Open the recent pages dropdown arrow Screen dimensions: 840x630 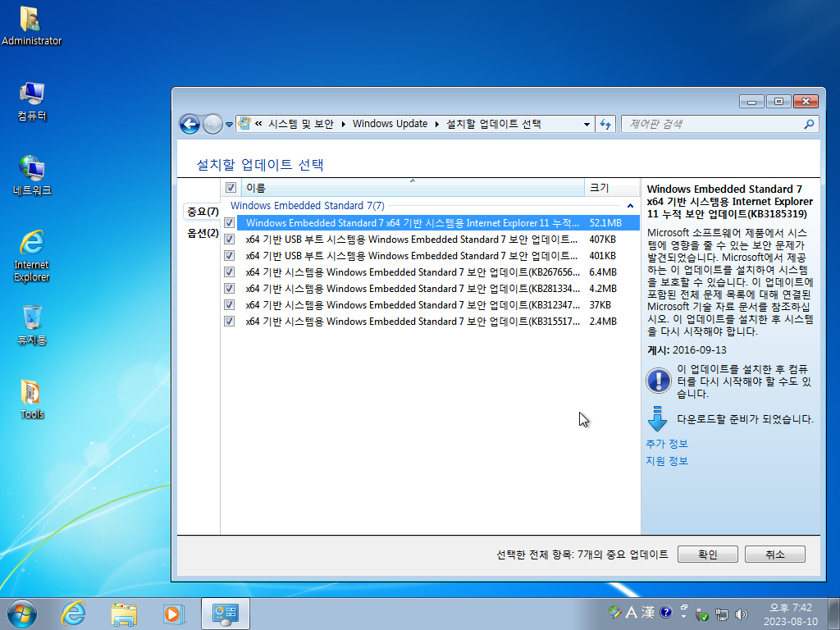pyautogui.click(x=229, y=125)
